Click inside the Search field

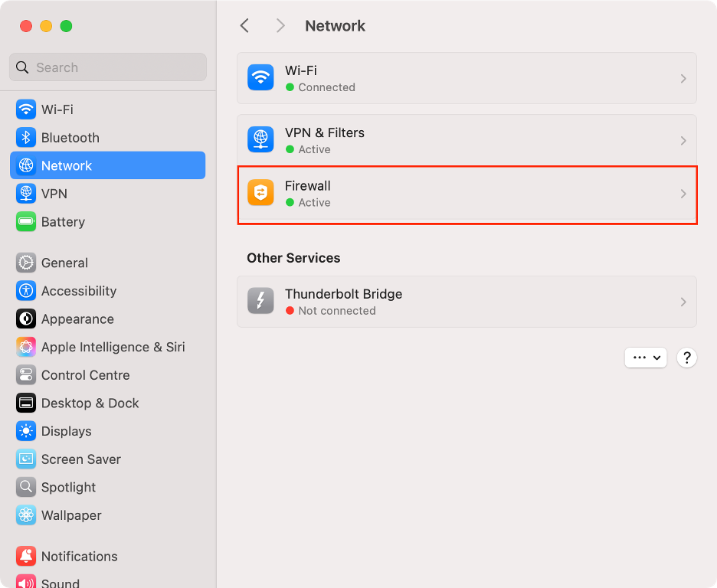click(107, 67)
